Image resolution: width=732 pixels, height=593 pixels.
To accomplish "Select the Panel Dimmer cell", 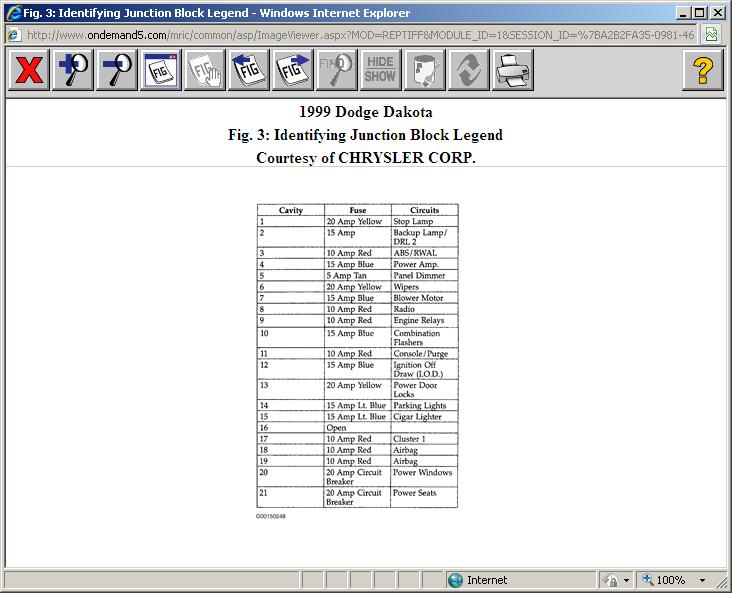I will coord(424,275).
